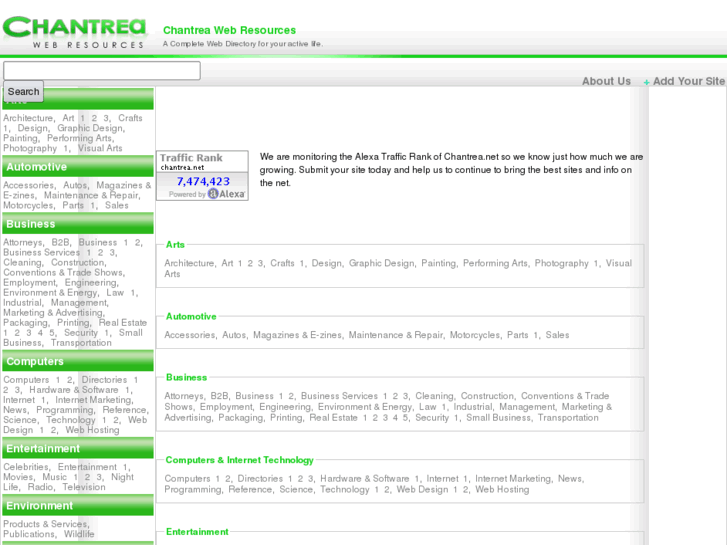This screenshot has height=545, width=727.
Task: Open Television in the sidebar
Action: coord(84,487)
